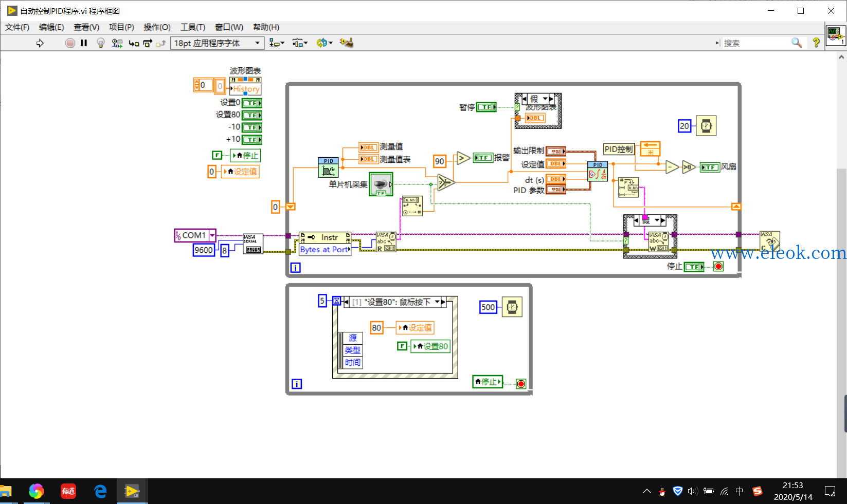
Task: Select the Bytes at Port property node
Action: (325, 250)
